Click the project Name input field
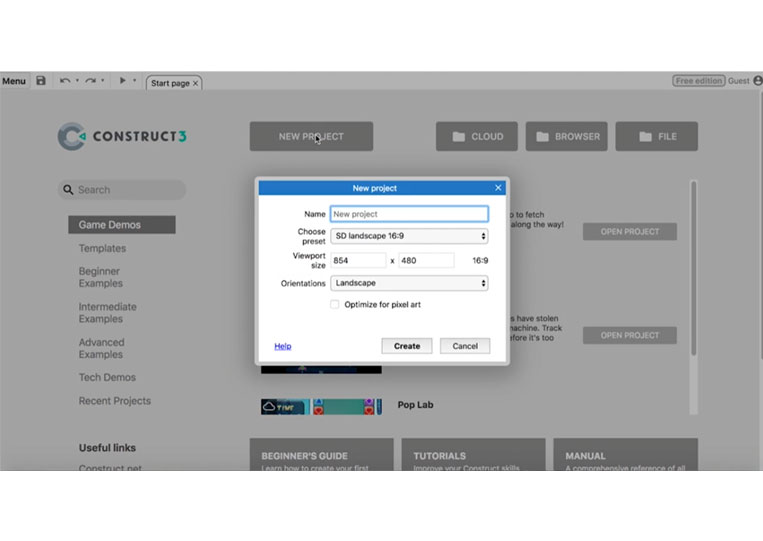 [x=409, y=214]
